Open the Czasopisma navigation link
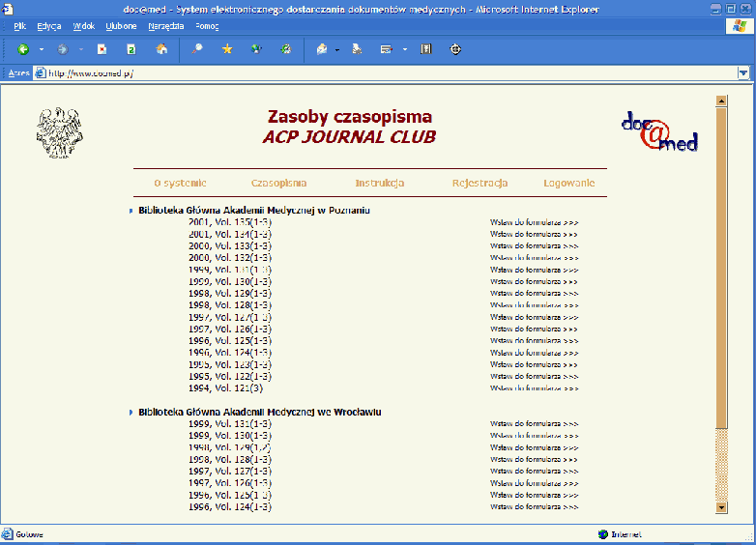756x545 pixels. [278, 183]
